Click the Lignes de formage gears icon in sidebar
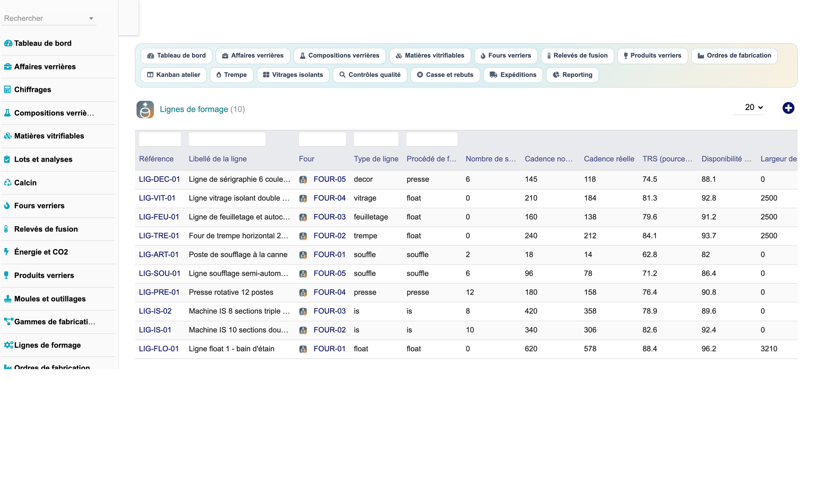The height and width of the screenshot is (504, 815). coord(8,345)
